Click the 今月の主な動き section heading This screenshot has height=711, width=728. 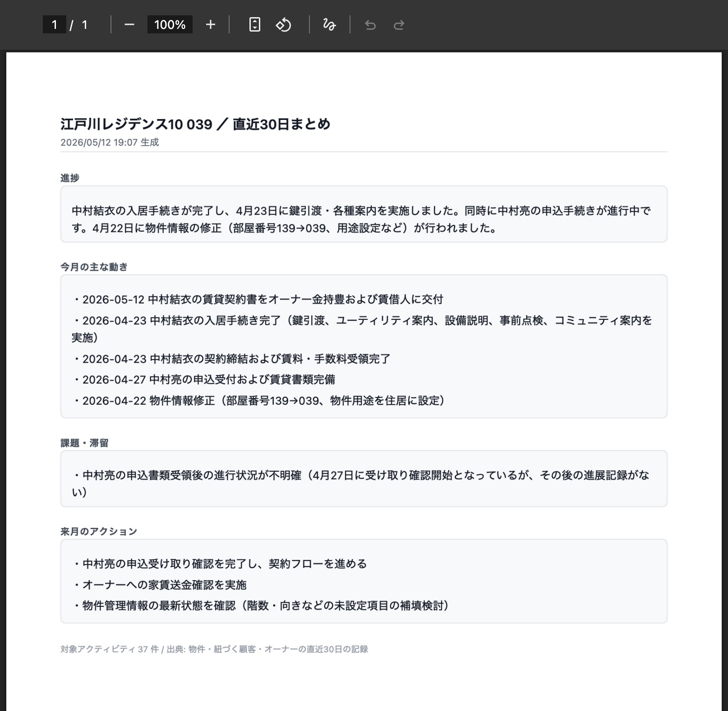pos(94,267)
